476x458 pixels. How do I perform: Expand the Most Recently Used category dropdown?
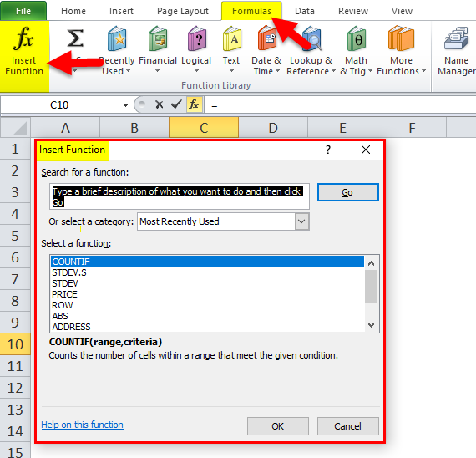(301, 221)
